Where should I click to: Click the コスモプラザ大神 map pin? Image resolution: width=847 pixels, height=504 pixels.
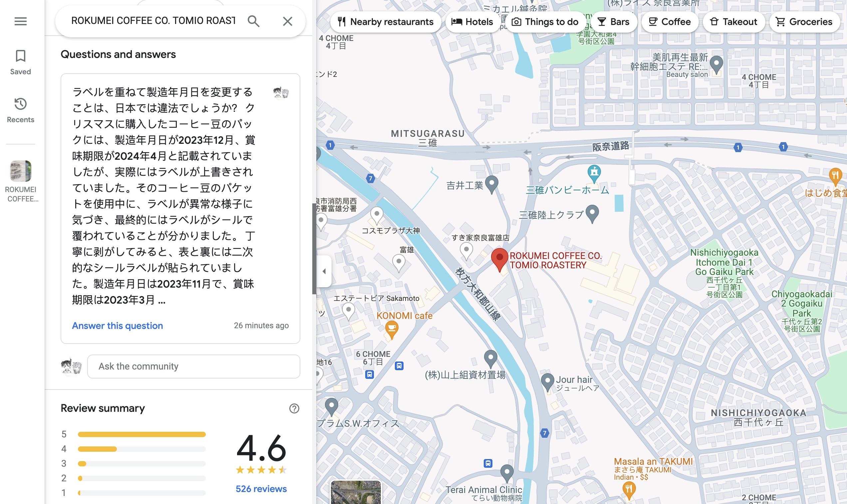pos(376,216)
